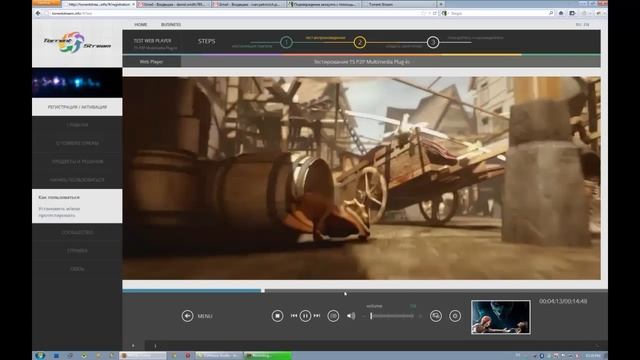Open the browser home icon
This screenshot has height=360, width=640.
[561, 13]
